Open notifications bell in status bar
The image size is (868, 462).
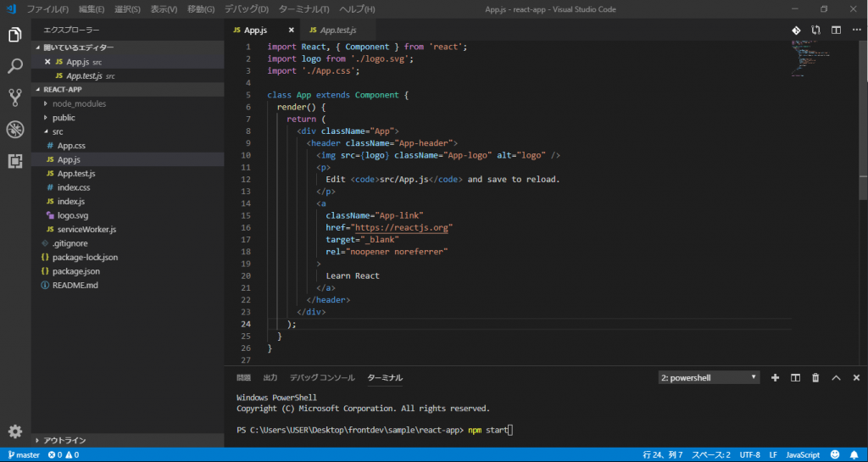pyautogui.click(x=854, y=455)
